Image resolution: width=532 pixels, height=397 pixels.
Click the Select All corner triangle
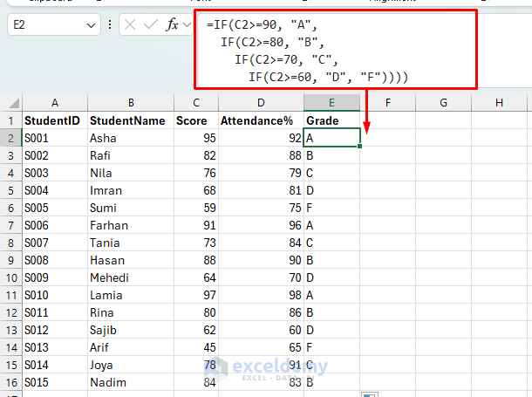point(14,103)
